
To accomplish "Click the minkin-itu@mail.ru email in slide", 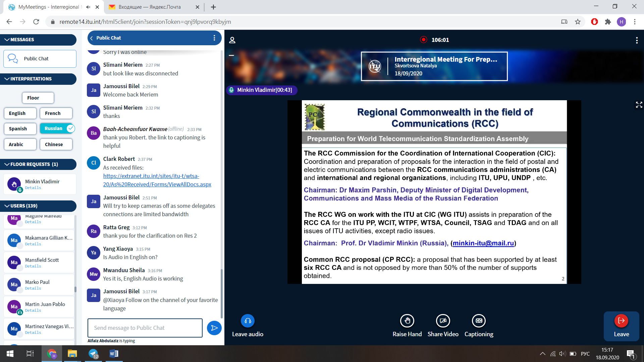I will [483, 243].
